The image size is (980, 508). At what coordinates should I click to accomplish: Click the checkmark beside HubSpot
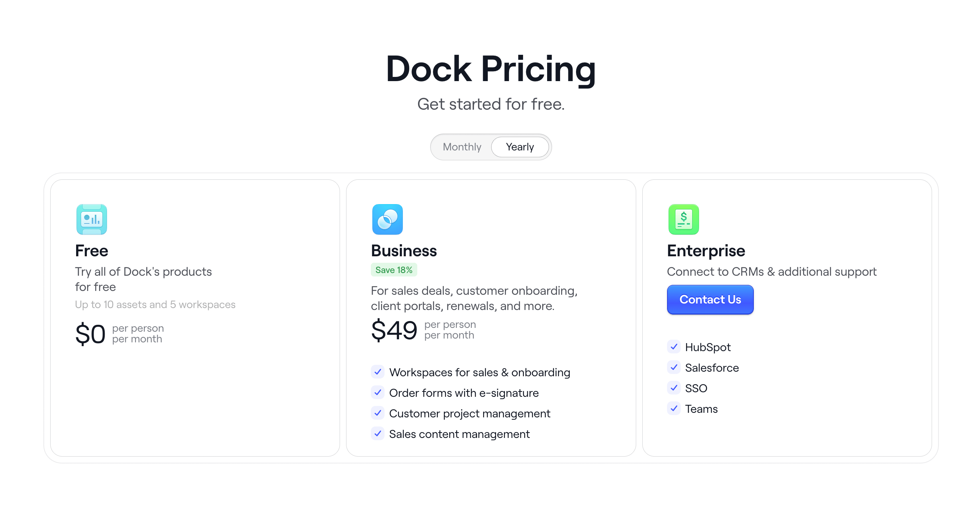674,347
